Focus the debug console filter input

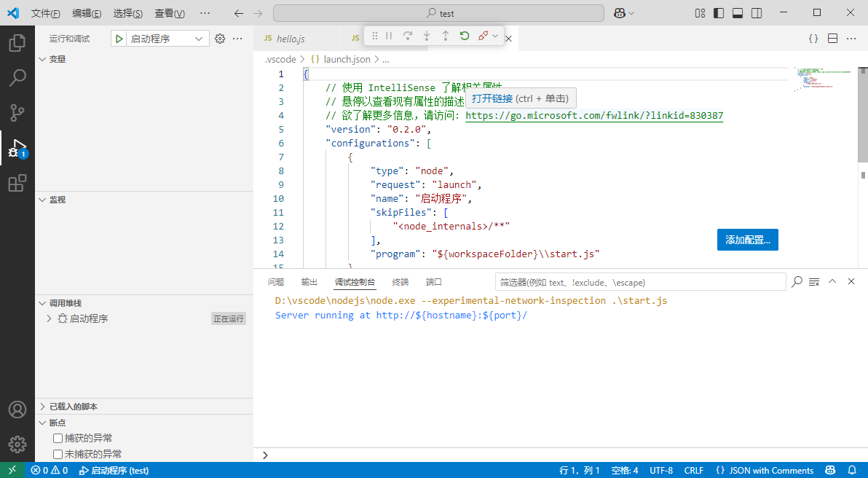point(641,283)
